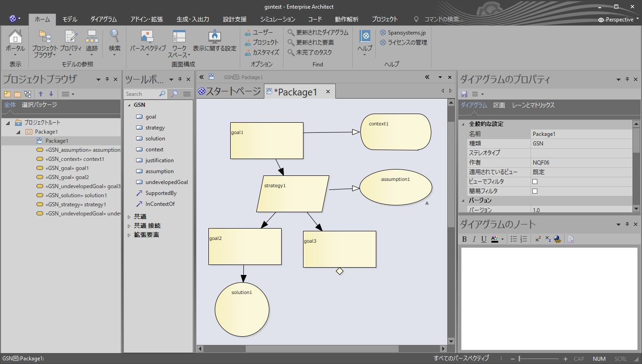This screenshot has width=642, height=364.
Task: Click the toolbox magnifier search icon
Action: [x=174, y=94]
